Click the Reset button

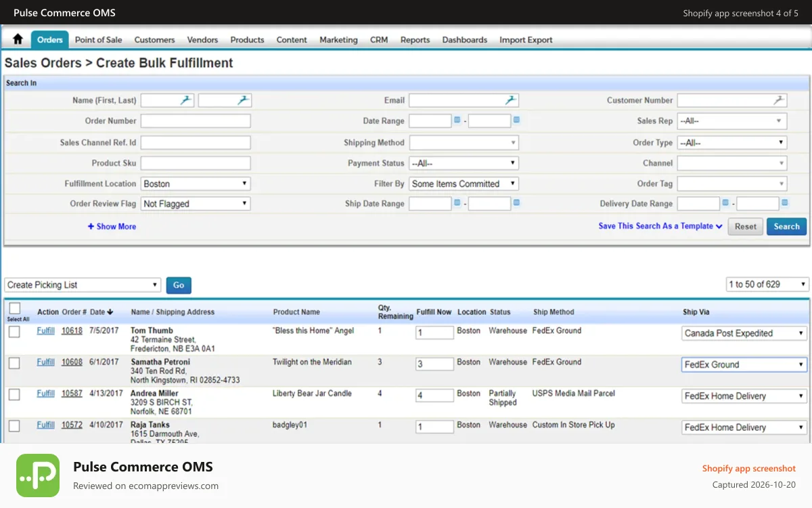[x=746, y=226]
